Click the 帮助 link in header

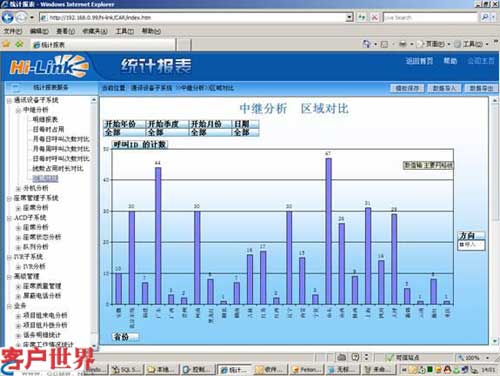(450, 61)
